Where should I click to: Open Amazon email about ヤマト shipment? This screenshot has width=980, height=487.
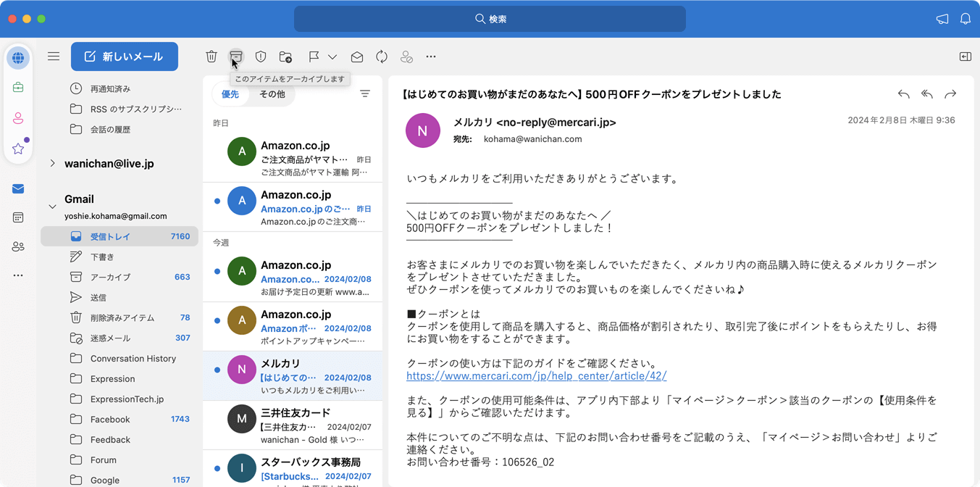[293, 157]
